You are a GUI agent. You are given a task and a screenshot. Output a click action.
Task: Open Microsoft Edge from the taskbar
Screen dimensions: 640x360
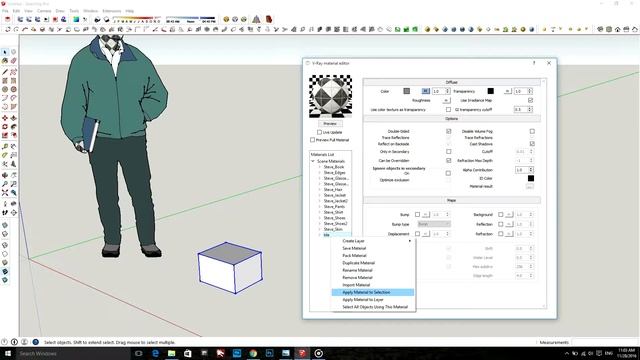coord(155,353)
